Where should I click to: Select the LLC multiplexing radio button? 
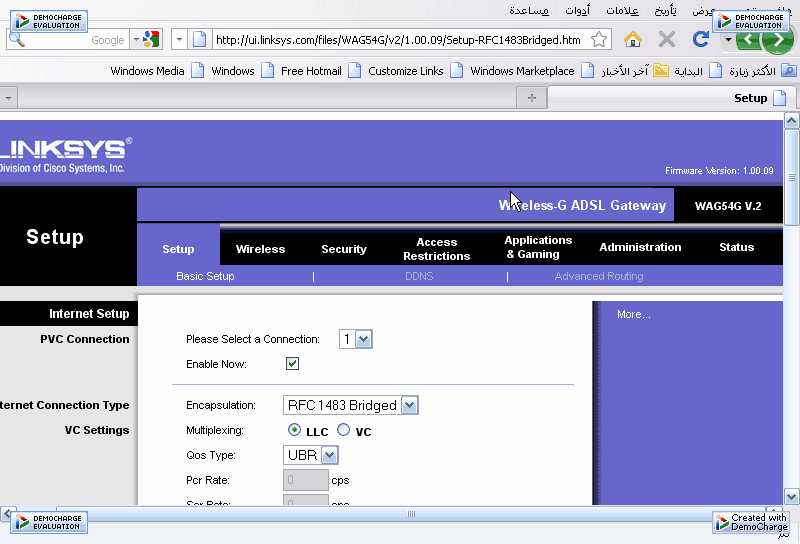click(294, 430)
